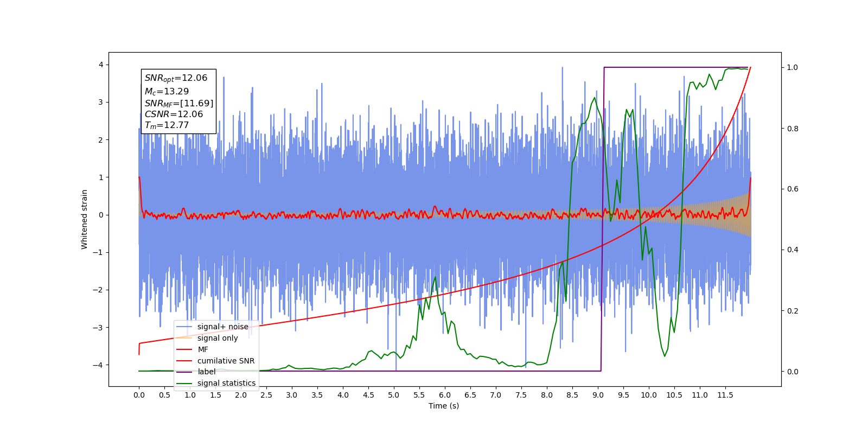The image size is (868, 434).
Task: Select the Tm=12.77 annotation line
Action: tap(167, 125)
